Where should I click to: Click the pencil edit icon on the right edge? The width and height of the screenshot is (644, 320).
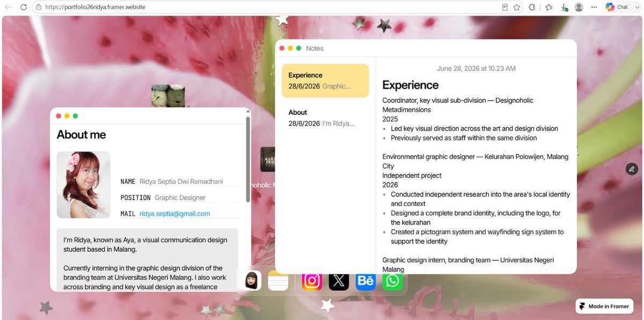click(632, 169)
